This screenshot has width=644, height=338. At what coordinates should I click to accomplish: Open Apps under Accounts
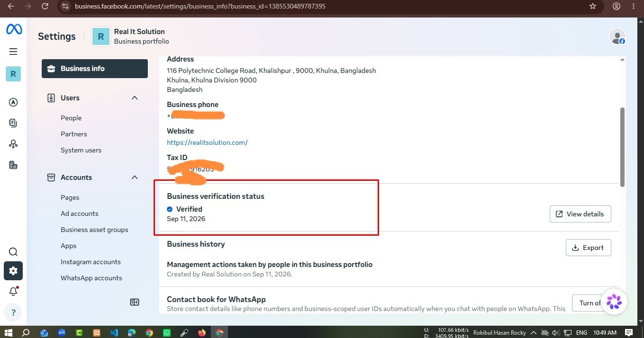(69, 246)
